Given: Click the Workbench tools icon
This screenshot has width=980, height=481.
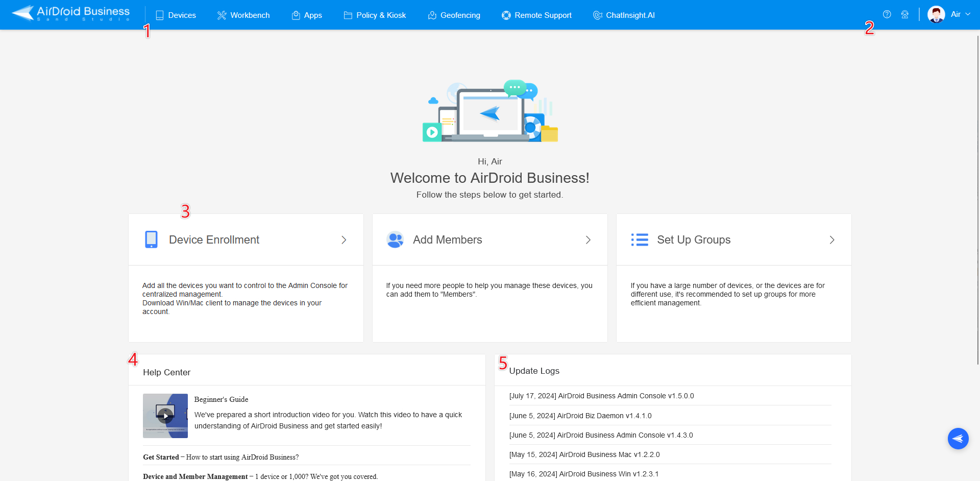Looking at the screenshot, I should pos(222,15).
